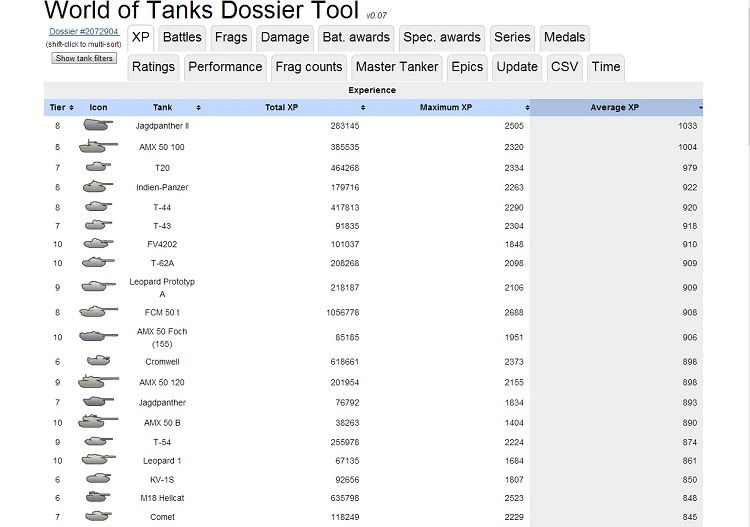The height and width of the screenshot is (527, 750).
Task: Click the Comet tank icon
Action: tap(98, 516)
